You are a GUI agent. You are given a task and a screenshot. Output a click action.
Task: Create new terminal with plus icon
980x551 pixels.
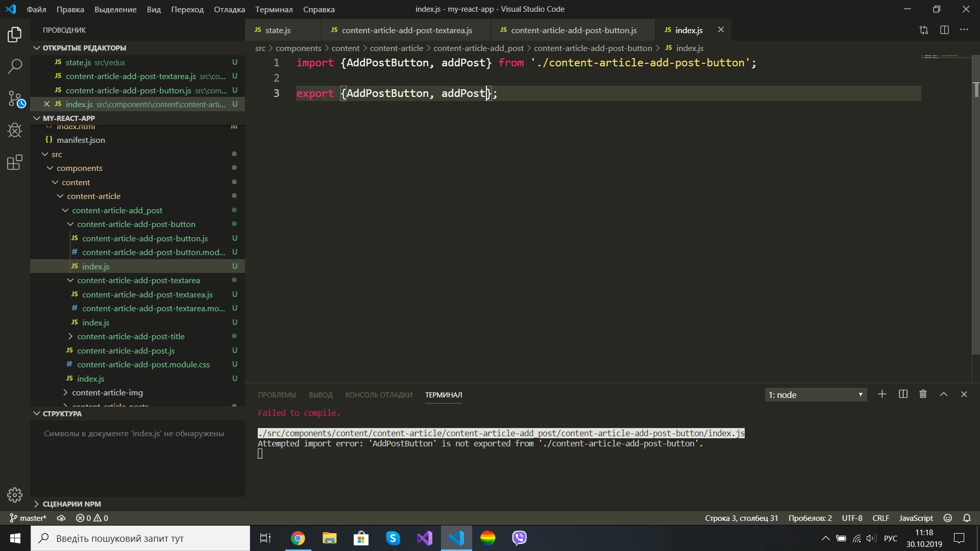[882, 394]
